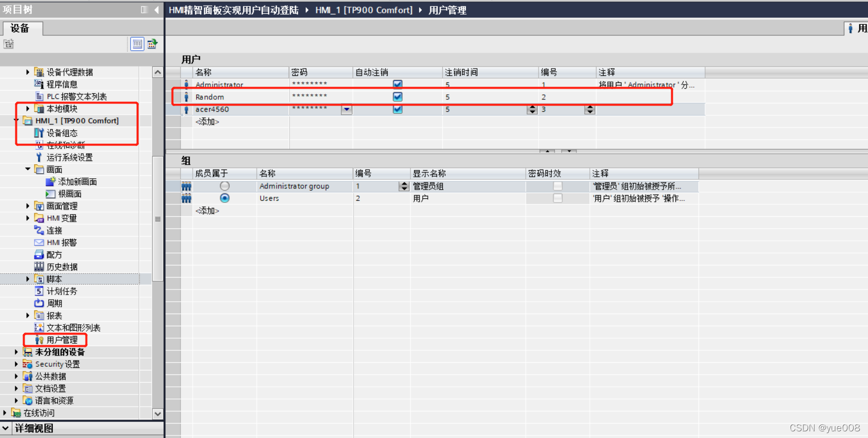The height and width of the screenshot is (438, 868).
Task: Click the 添加新画面 icon
Action: [50, 181]
